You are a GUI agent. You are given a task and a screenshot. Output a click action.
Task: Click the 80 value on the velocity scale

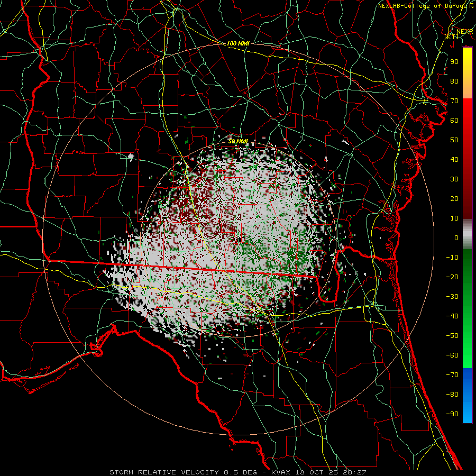point(454,81)
